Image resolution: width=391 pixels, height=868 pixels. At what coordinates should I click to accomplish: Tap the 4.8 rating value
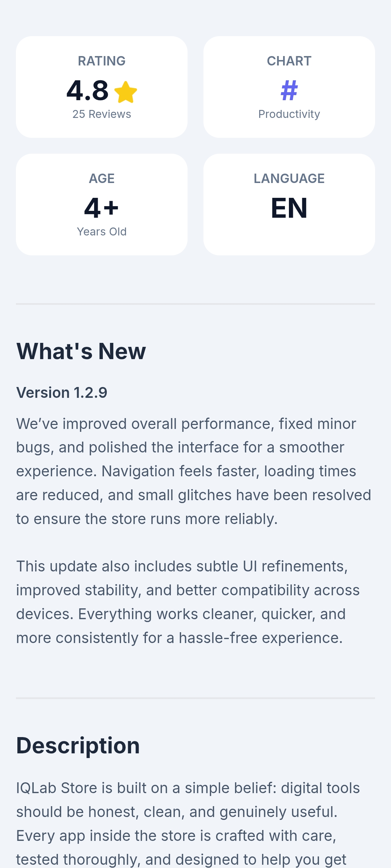tap(88, 90)
